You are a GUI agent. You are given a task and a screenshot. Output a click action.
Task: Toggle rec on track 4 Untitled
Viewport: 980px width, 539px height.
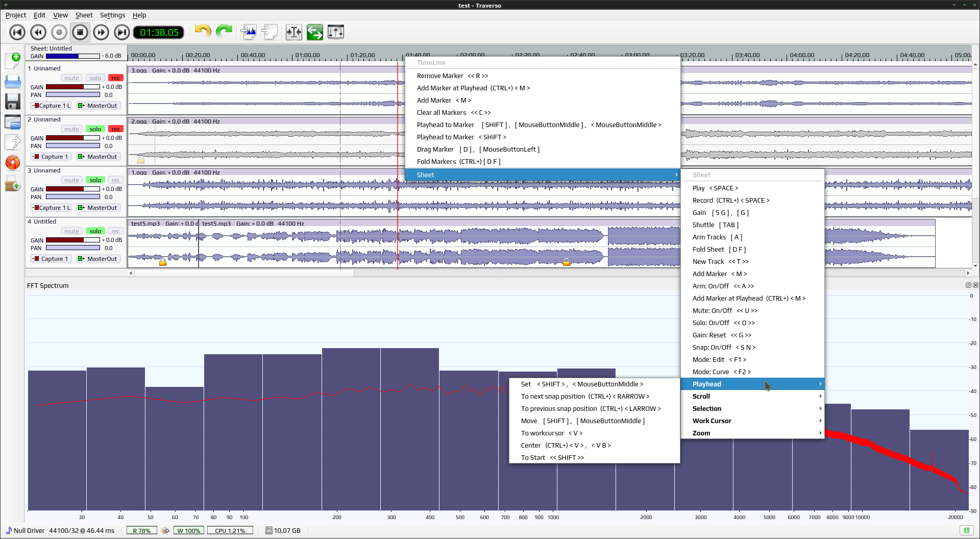116,231
